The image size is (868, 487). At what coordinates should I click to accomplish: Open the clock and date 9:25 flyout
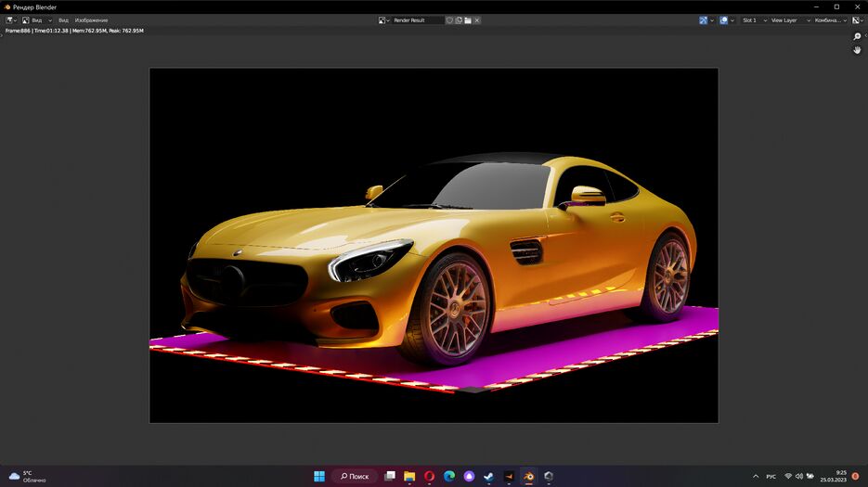coord(834,476)
